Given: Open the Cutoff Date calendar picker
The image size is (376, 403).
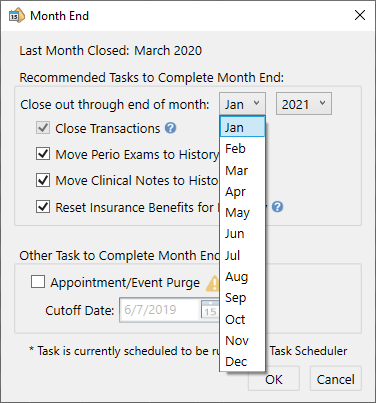Looking at the screenshot, I should [210, 310].
